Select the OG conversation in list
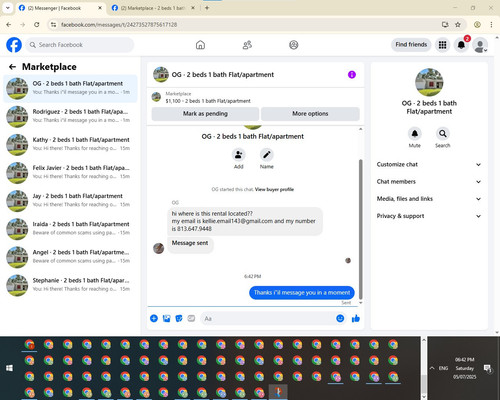Screen dimensions: 500x400 (x=70, y=89)
